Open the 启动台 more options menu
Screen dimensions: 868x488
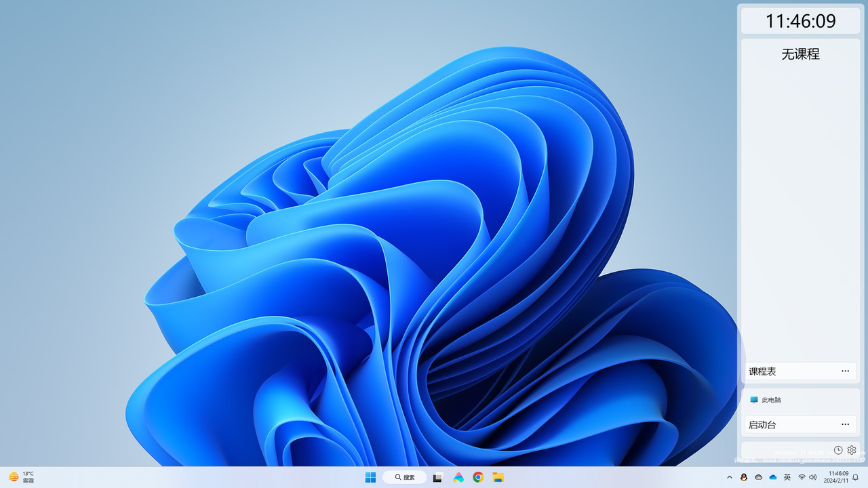[845, 424]
